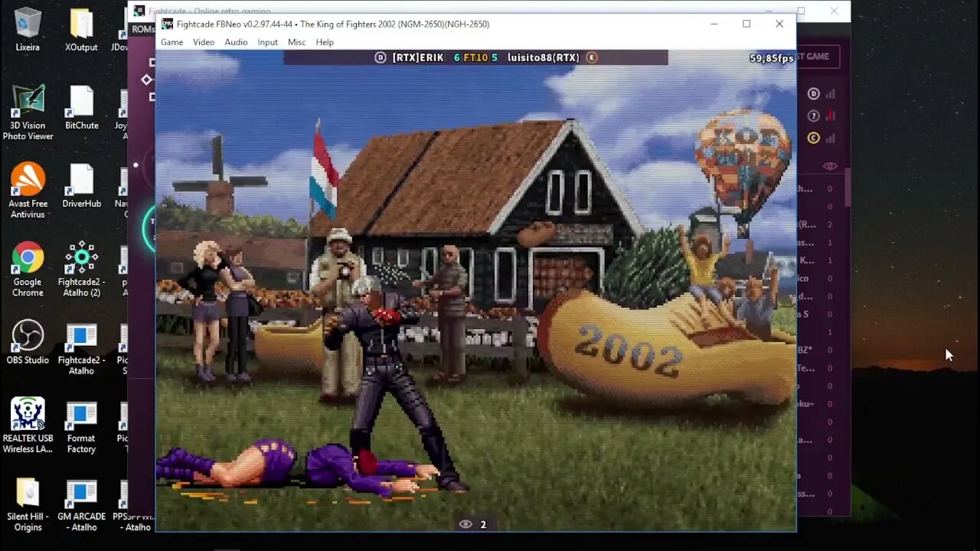Open the Audio menu

236,42
